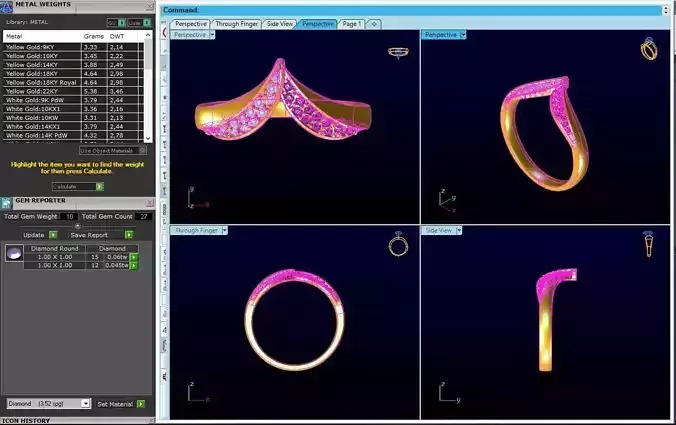Open the top-left Perspective viewport dropdown arrow

(x=212, y=35)
